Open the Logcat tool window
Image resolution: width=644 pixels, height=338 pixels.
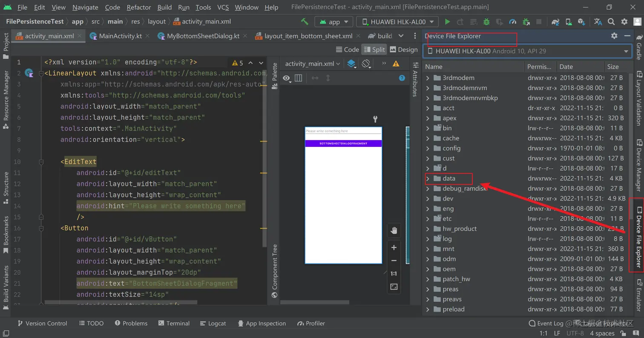click(x=213, y=324)
